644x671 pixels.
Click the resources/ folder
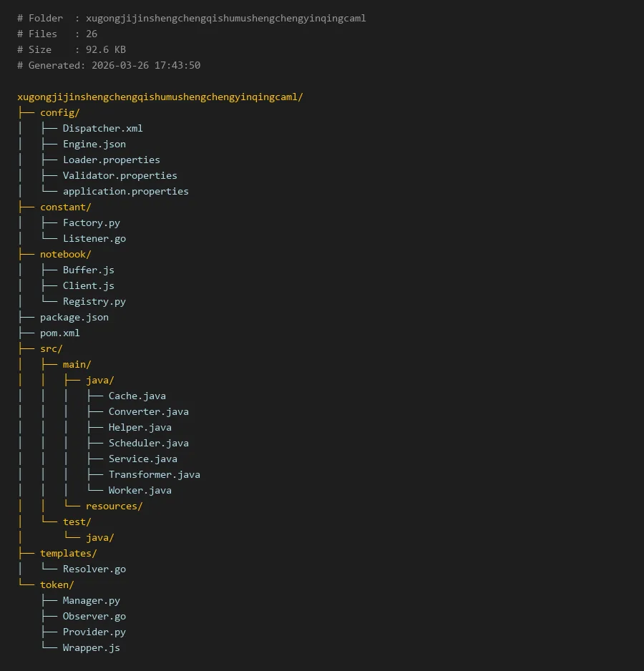[114, 506]
